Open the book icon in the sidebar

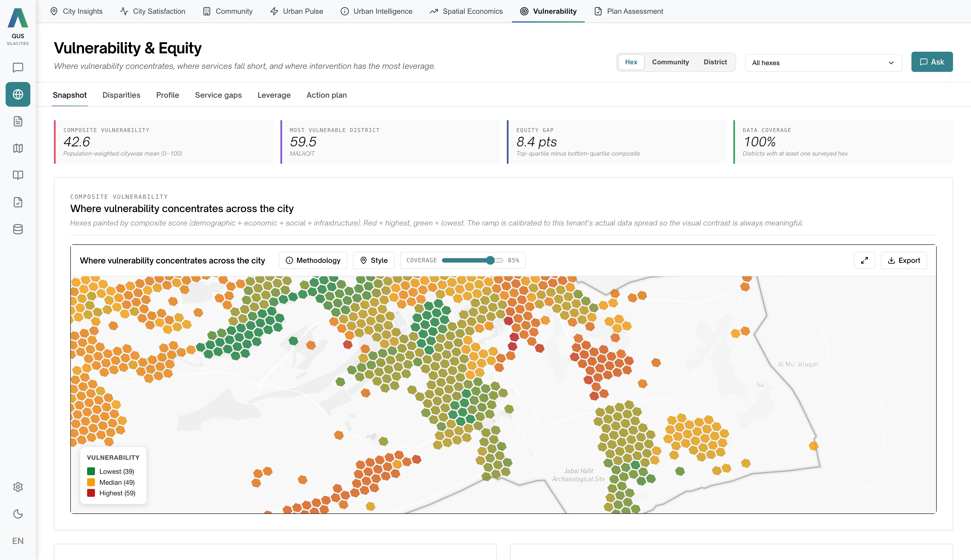(x=18, y=175)
